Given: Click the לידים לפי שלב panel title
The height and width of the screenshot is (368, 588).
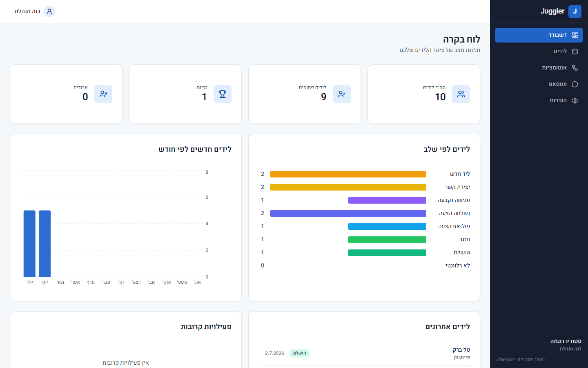Looking at the screenshot, I should pyautogui.click(x=447, y=149).
